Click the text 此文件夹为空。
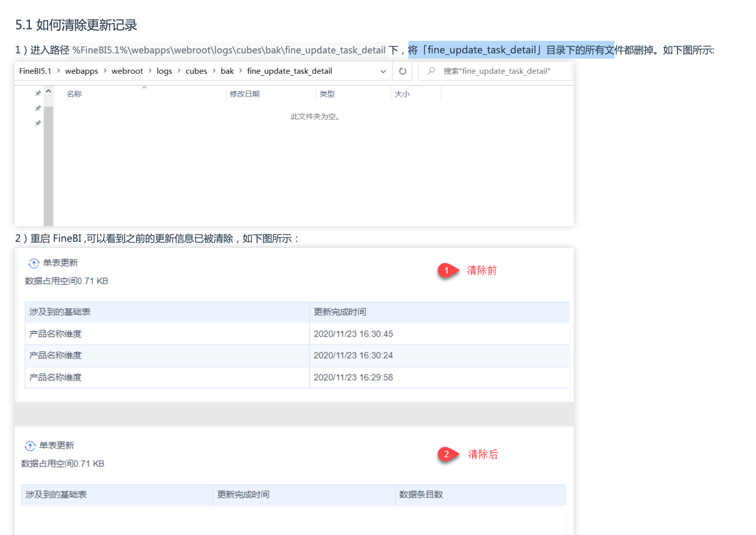 [315, 116]
